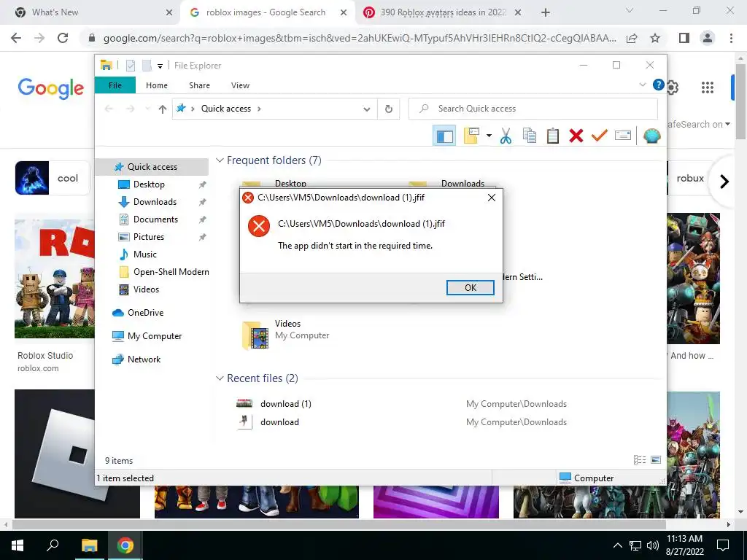Open the Roblox Studio image thumbnail
The width and height of the screenshot is (747, 560).
tap(54, 278)
